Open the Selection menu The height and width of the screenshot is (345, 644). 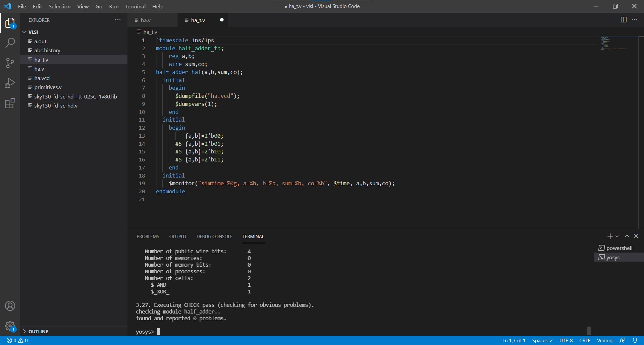coord(59,6)
